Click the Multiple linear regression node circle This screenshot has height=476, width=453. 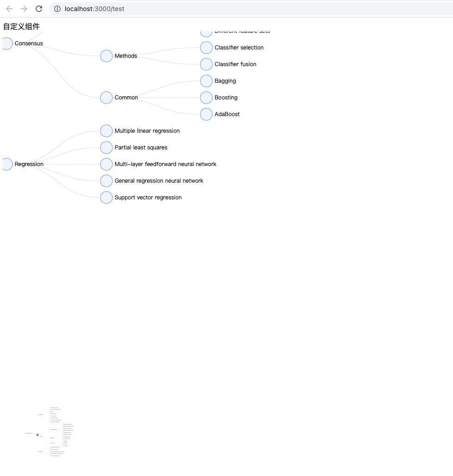pyautogui.click(x=106, y=131)
